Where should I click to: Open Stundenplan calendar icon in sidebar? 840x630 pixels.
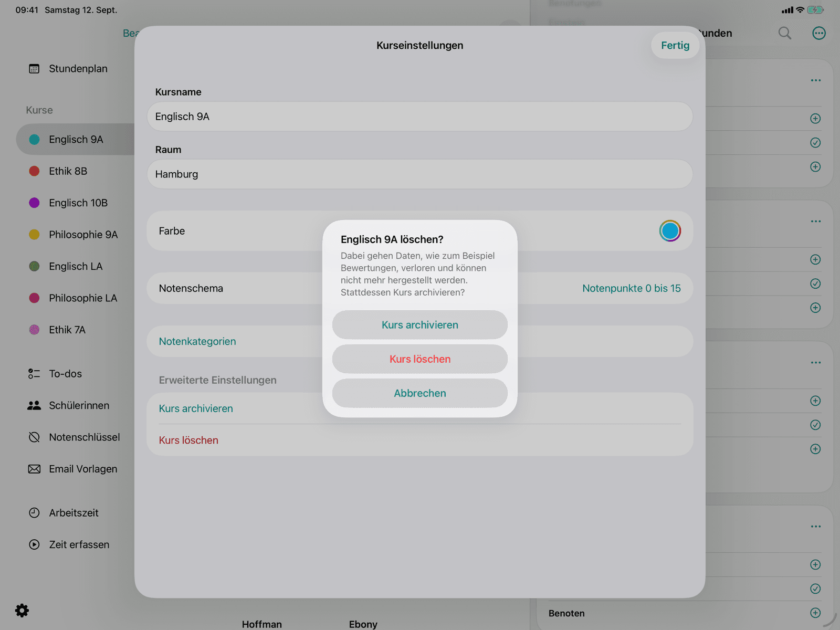(34, 69)
